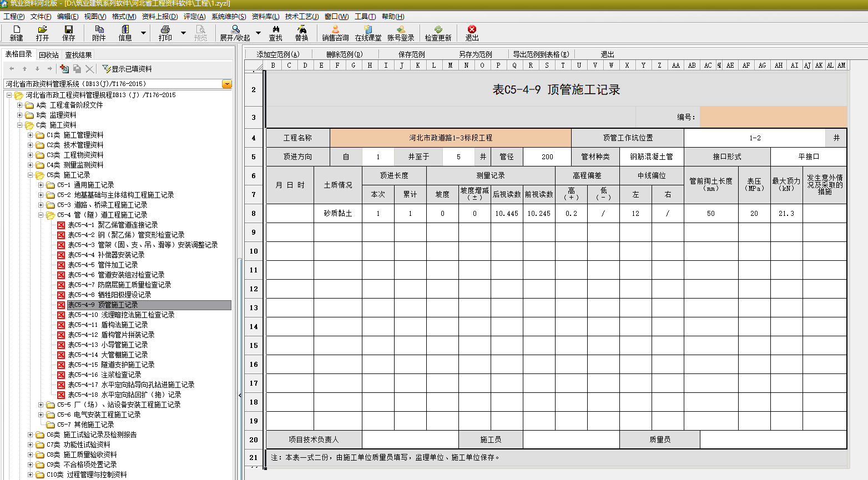
Task: Select 表C5-4-18 水平定向钻回扩(拖)记录
Action: click(124, 395)
